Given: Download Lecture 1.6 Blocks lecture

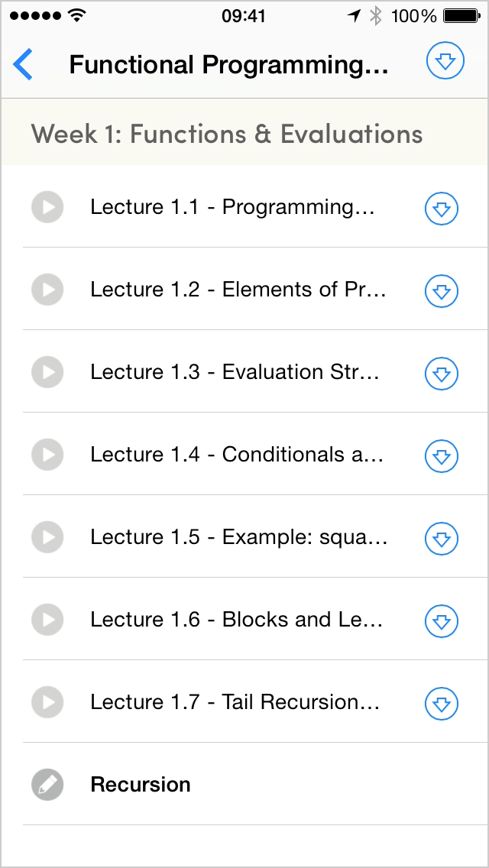Looking at the screenshot, I should 441,620.
